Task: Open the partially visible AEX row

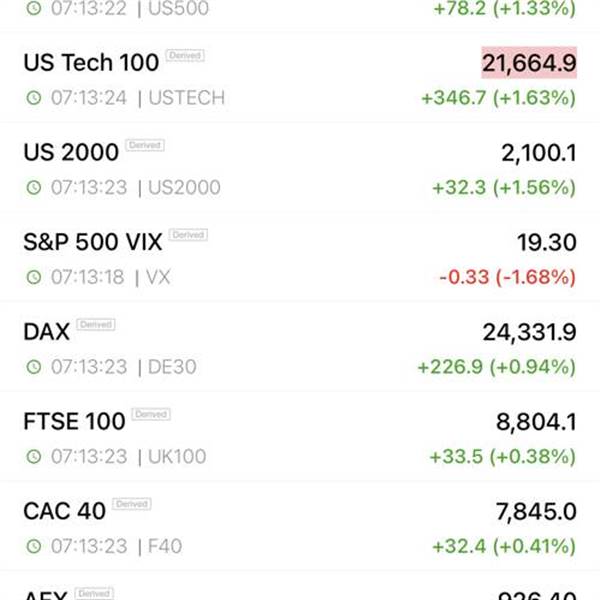Action: [x=300, y=586]
